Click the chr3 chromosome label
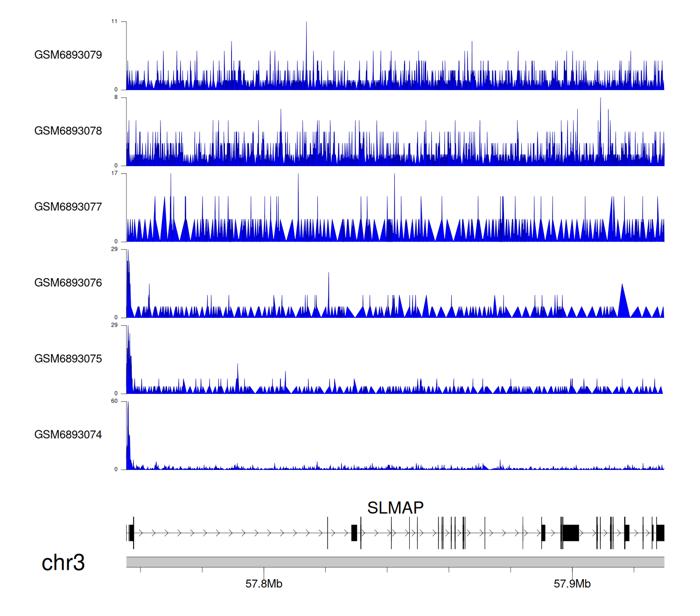Image resolution: width=700 pixels, height=616 pixels. pos(63,563)
